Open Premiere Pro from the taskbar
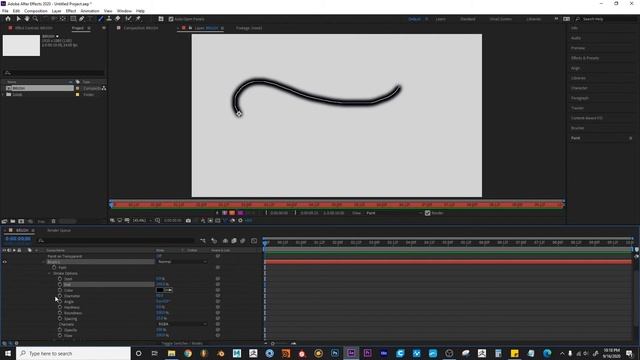 point(367,353)
